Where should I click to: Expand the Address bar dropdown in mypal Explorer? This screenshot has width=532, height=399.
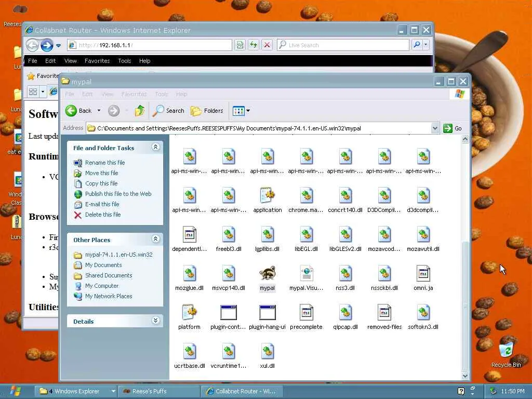(435, 128)
